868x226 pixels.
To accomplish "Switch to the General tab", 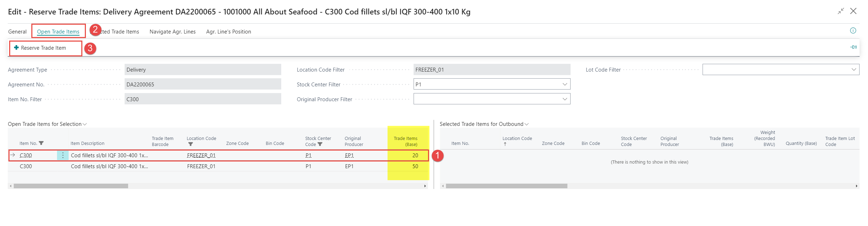I will point(17,32).
